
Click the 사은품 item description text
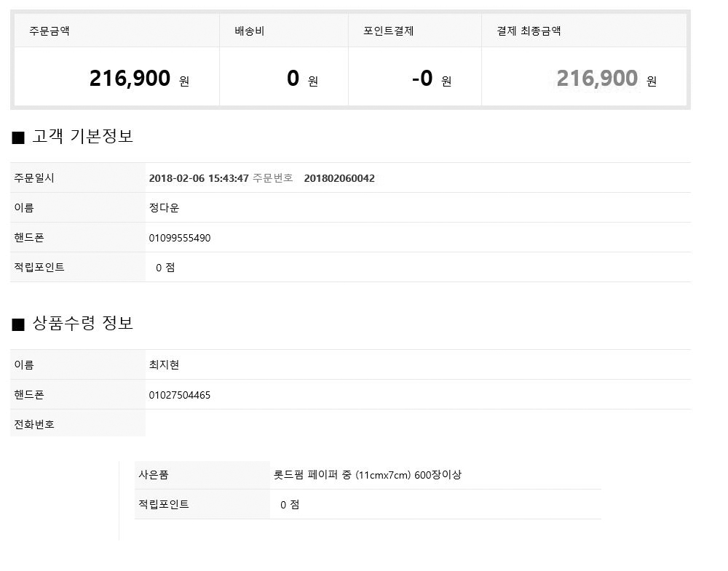[x=367, y=475]
